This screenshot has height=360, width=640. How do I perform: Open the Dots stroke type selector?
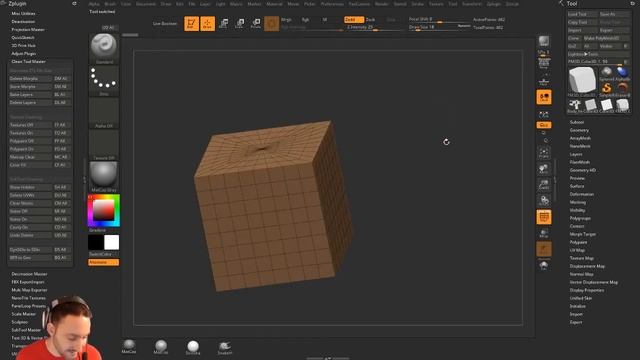104,80
